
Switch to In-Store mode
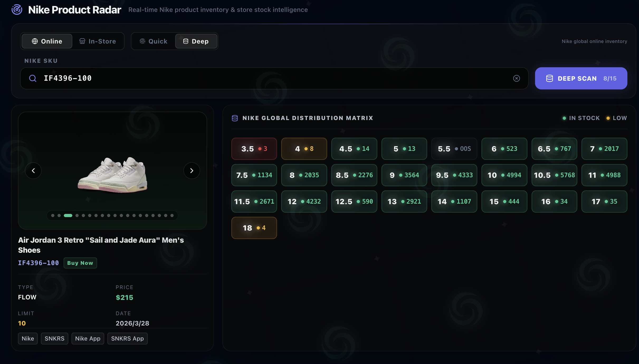[x=98, y=41]
